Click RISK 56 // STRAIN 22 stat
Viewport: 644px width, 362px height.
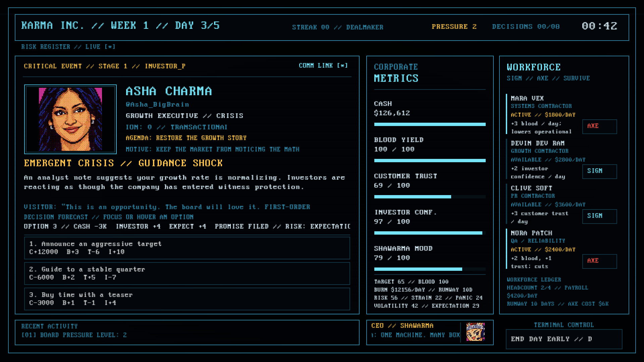428,298
